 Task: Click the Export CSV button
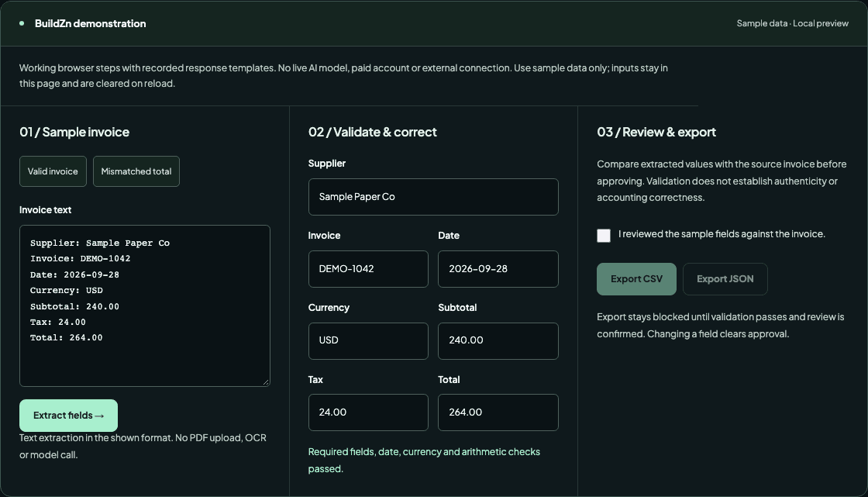pos(636,278)
